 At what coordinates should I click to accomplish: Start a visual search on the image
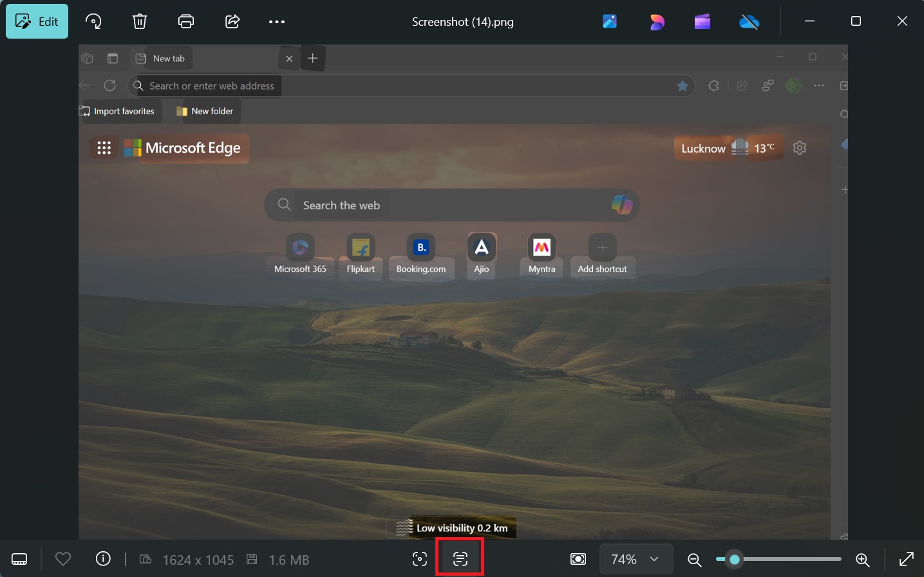(x=420, y=559)
